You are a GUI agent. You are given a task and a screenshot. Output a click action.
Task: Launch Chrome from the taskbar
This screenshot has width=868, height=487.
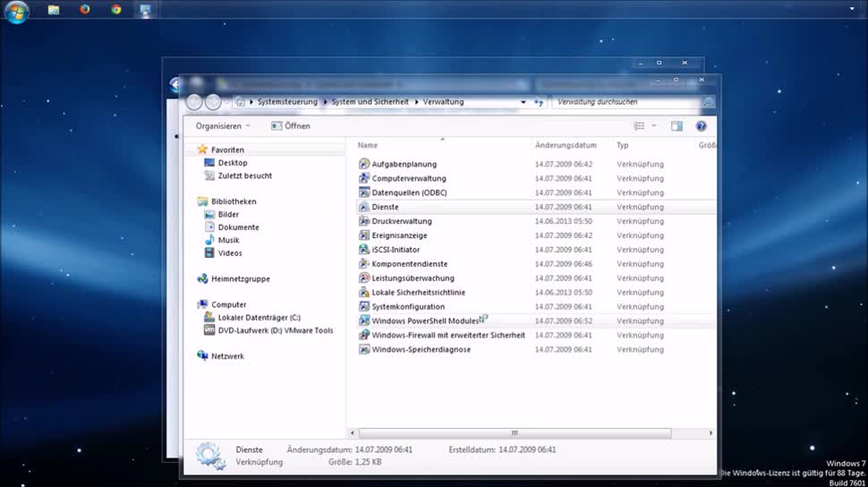[115, 10]
